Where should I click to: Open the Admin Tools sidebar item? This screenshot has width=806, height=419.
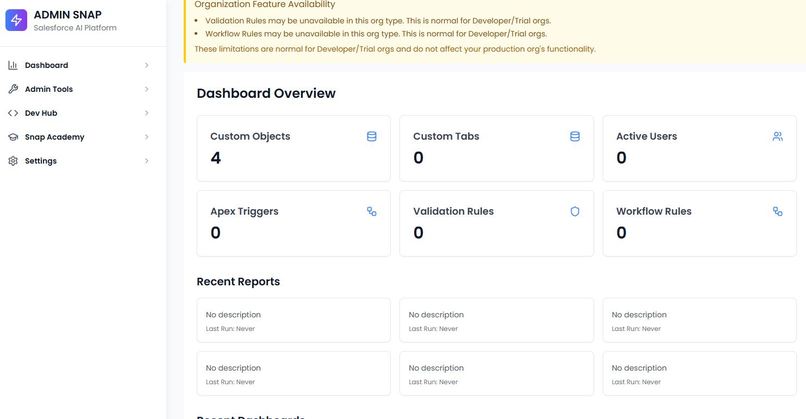coord(79,89)
